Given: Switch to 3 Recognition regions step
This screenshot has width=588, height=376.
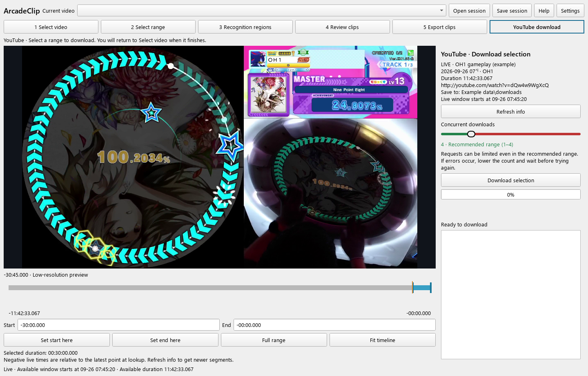Looking at the screenshot, I should [245, 27].
